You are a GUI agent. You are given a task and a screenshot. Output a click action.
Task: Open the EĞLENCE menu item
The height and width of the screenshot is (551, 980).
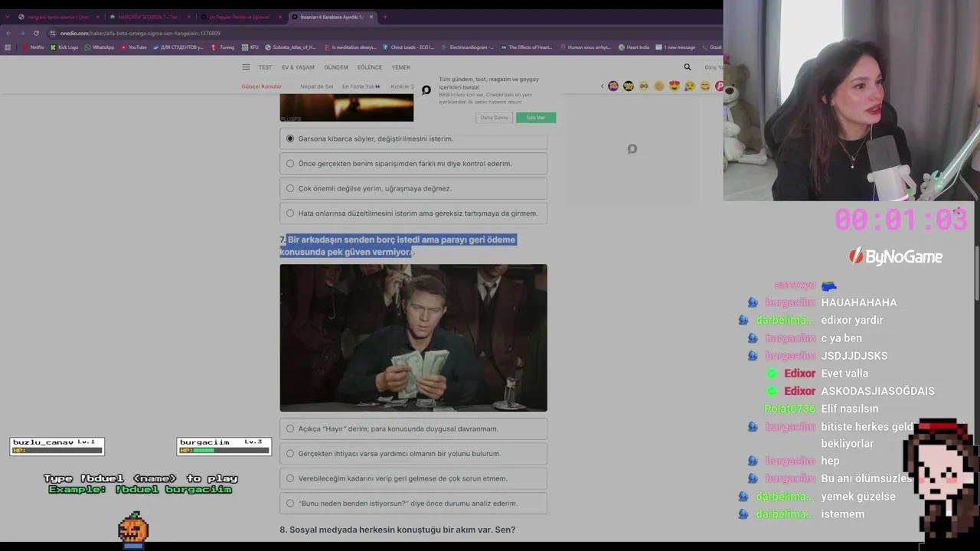tap(370, 67)
